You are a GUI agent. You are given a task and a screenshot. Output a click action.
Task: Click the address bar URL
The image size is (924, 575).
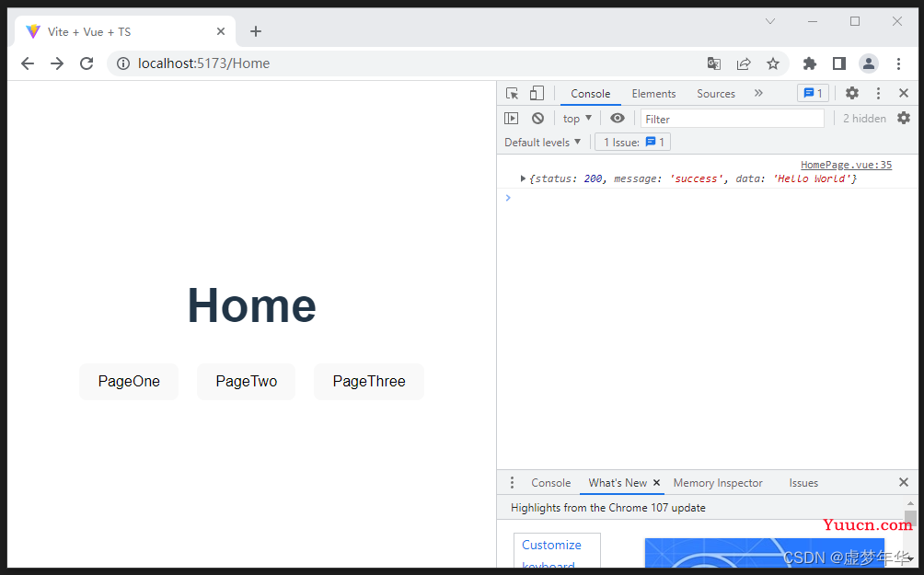(204, 63)
